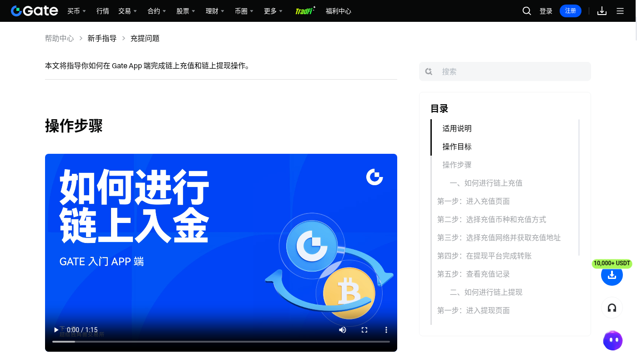Open the app download icon in header

[x=602, y=11]
